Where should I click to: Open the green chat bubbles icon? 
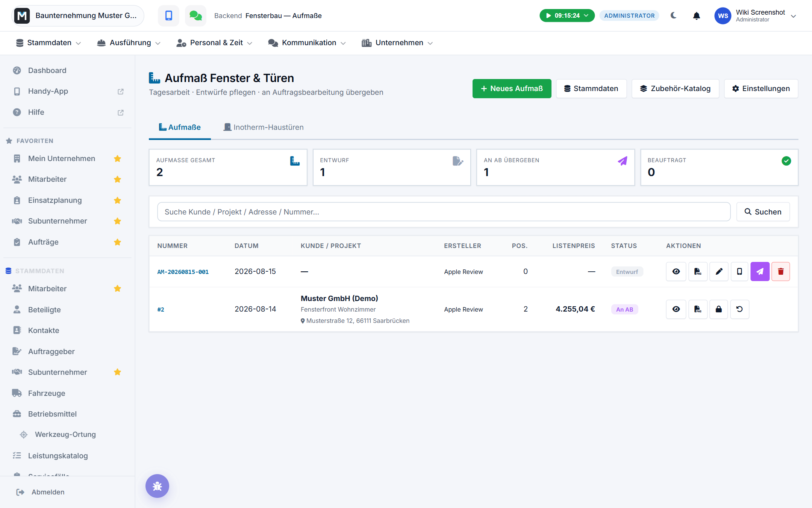[195, 15]
